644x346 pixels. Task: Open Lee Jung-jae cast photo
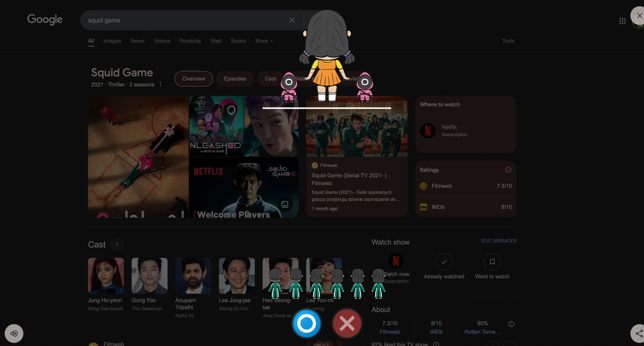[x=237, y=276]
